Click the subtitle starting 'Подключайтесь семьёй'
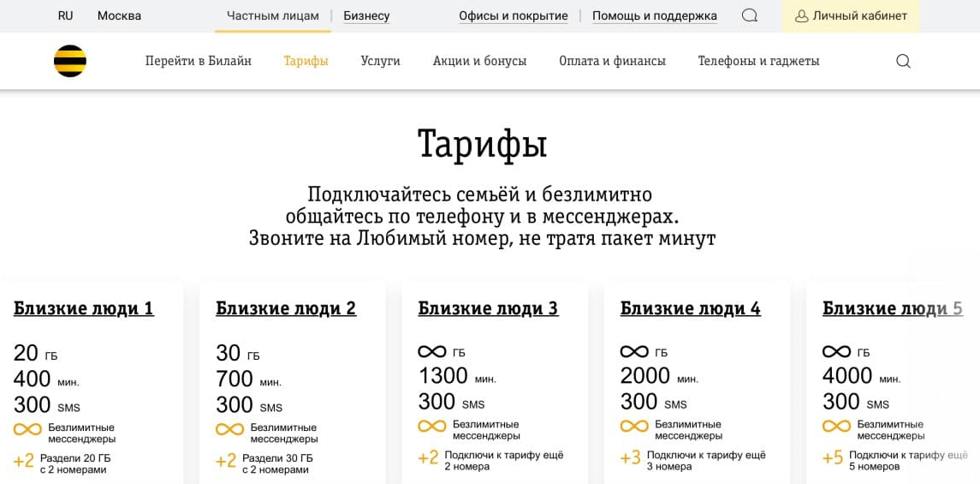980x484 pixels. pyautogui.click(x=482, y=217)
